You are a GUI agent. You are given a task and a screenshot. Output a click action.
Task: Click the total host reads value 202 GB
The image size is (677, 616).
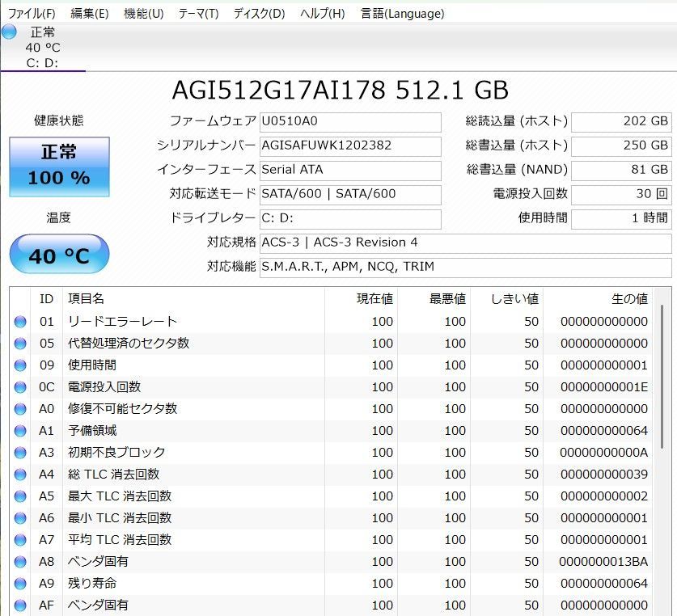(x=621, y=122)
